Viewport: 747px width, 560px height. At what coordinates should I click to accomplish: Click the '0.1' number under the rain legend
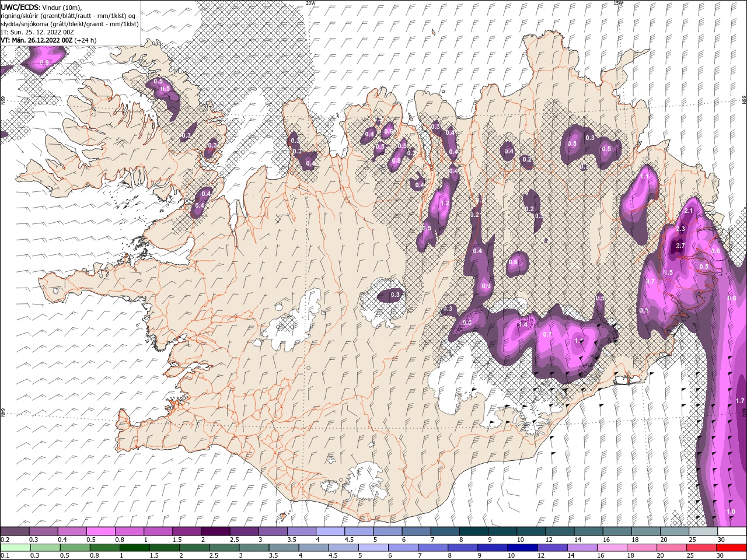click(5, 556)
